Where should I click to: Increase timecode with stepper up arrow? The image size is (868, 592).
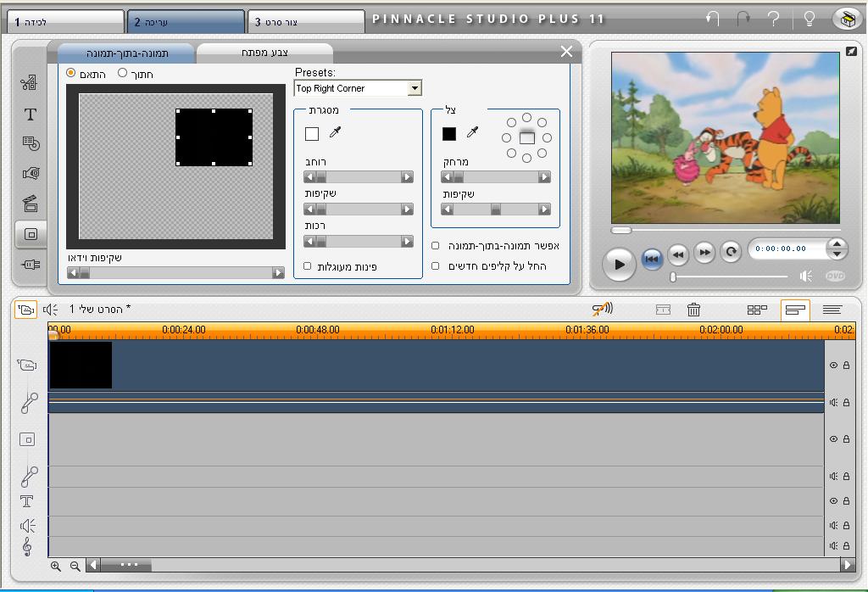click(x=837, y=243)
